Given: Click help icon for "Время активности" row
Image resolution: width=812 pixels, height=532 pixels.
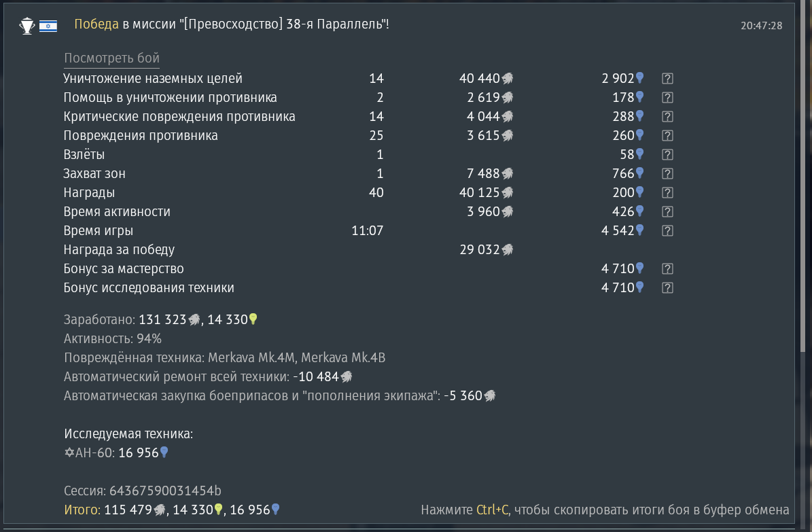Looking at the screenshot, I should click(x=667, y=212).
